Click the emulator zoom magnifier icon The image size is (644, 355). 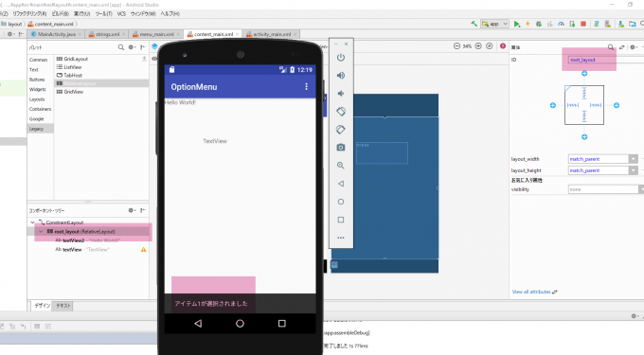[341, 166]
